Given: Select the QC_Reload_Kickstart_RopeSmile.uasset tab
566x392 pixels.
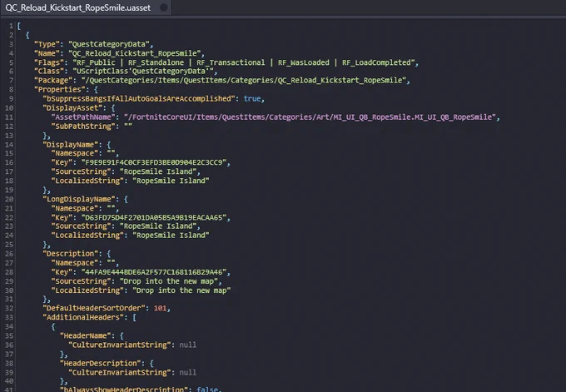Looking at the screenshot, I should (86, 7).
